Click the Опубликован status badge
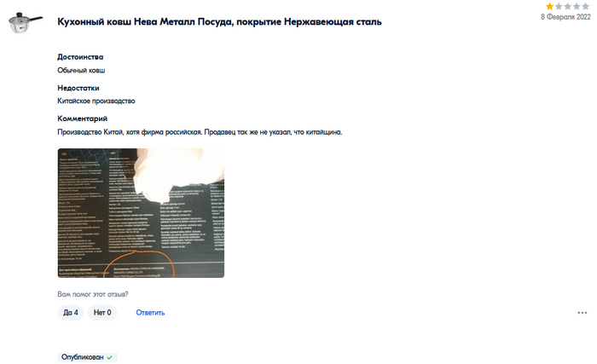 88,357
